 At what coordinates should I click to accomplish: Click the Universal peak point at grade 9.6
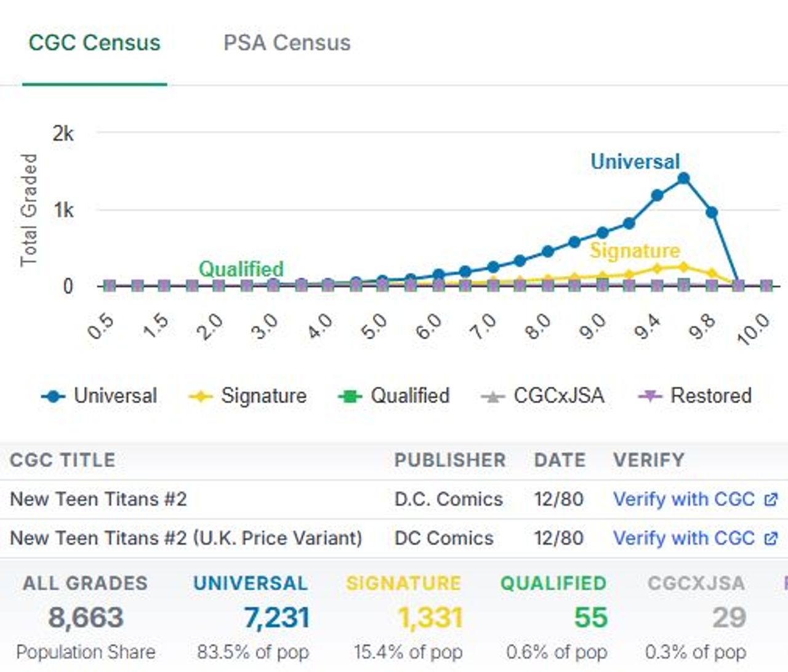coord(683,178)
